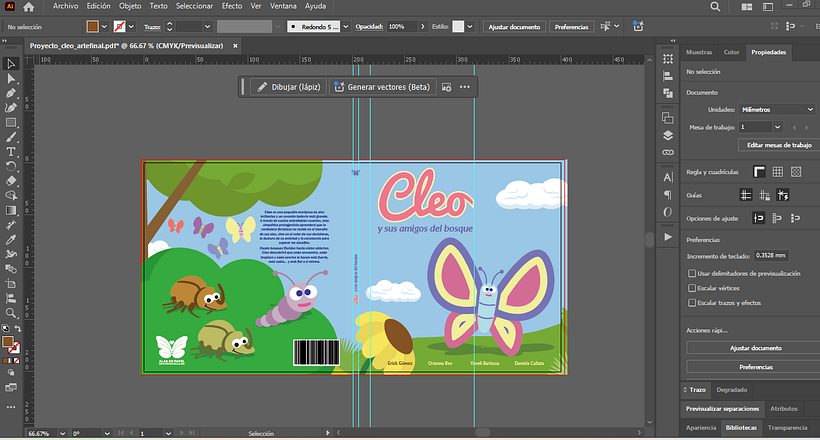This screenshot has height=440, width=820.
Task: Enable Escalar trazos y efectos checkbox
Action: point(692,303)
